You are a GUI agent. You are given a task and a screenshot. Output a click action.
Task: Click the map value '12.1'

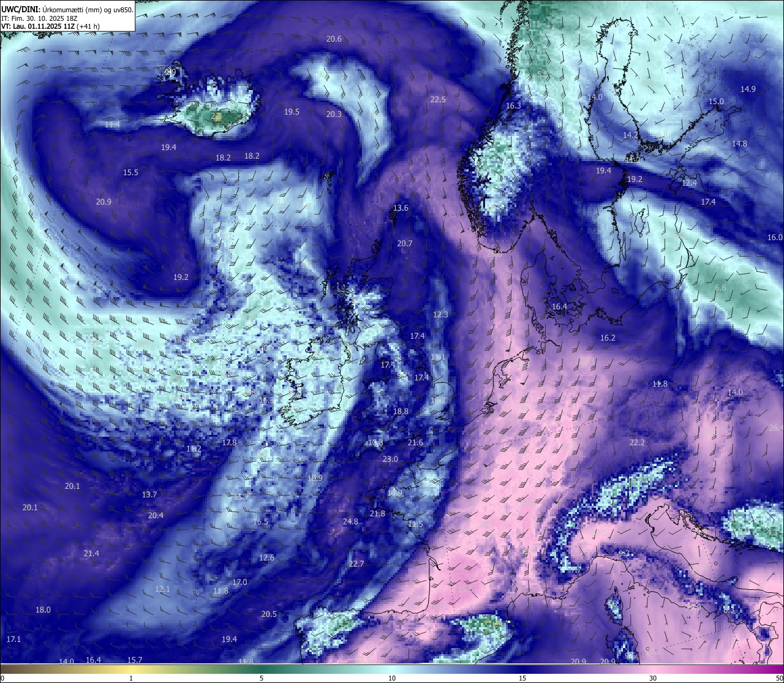162,589
